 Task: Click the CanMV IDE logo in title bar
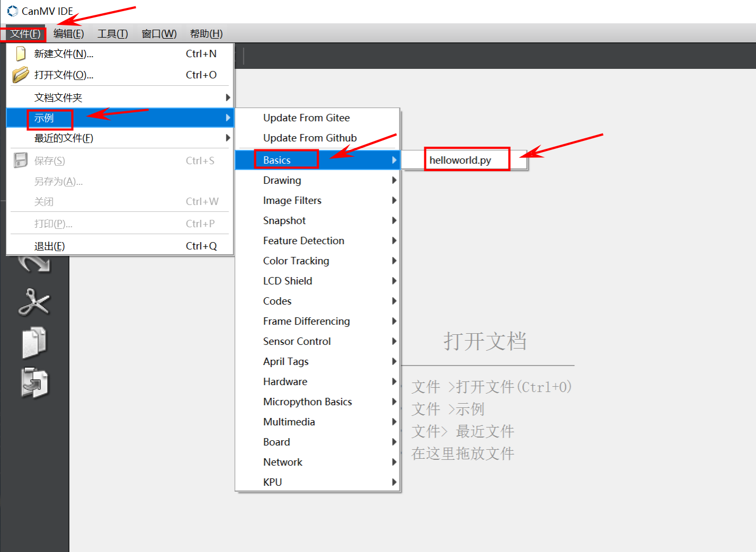12,11
